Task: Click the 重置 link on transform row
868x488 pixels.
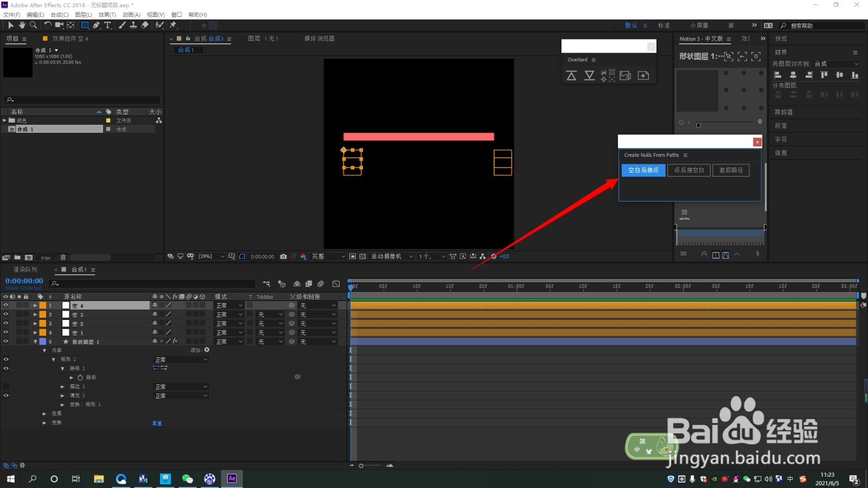Action: point(157,423)
